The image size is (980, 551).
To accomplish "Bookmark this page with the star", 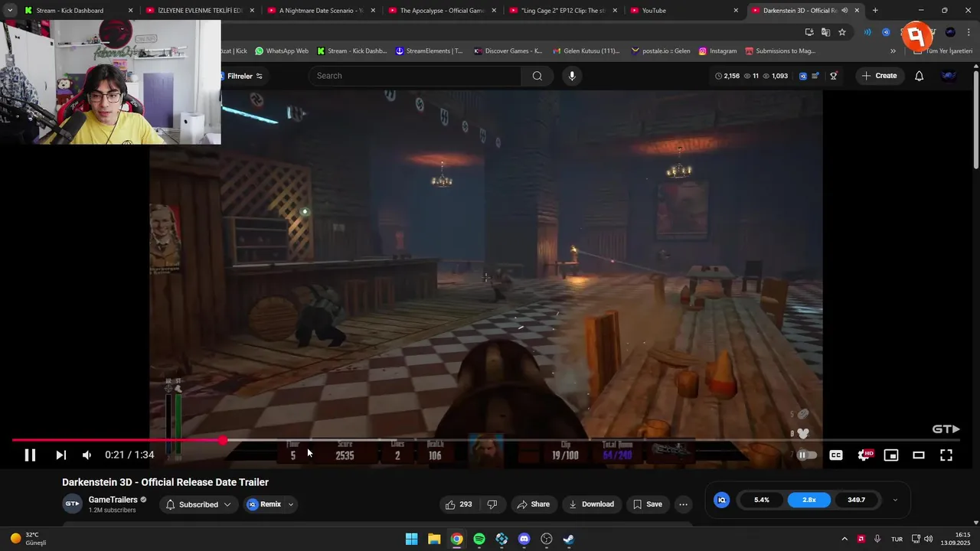I will 842,32.
